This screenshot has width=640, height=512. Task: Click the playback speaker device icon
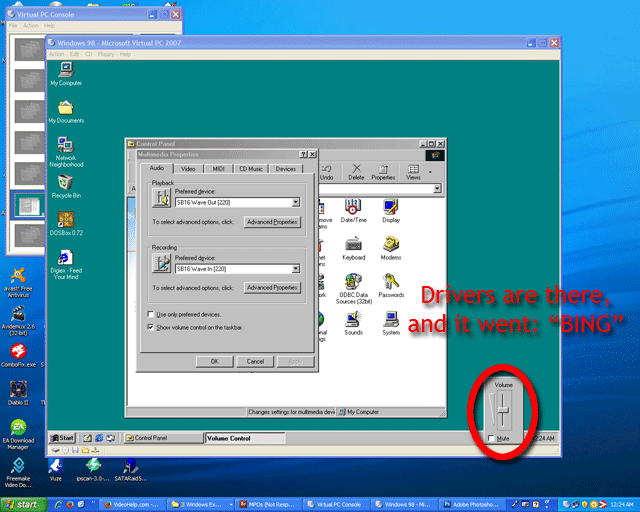161,198
